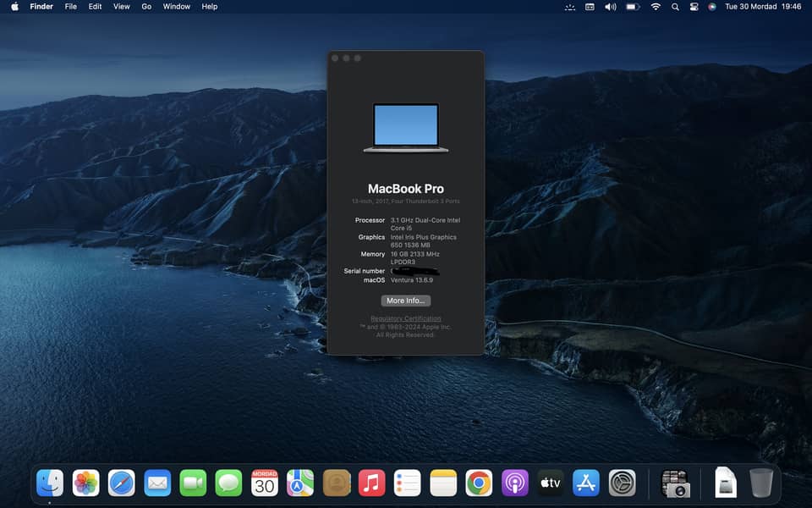Open Safari from the dock
The height and width of the screenshot is (508, 812).
tap(122, 483)
